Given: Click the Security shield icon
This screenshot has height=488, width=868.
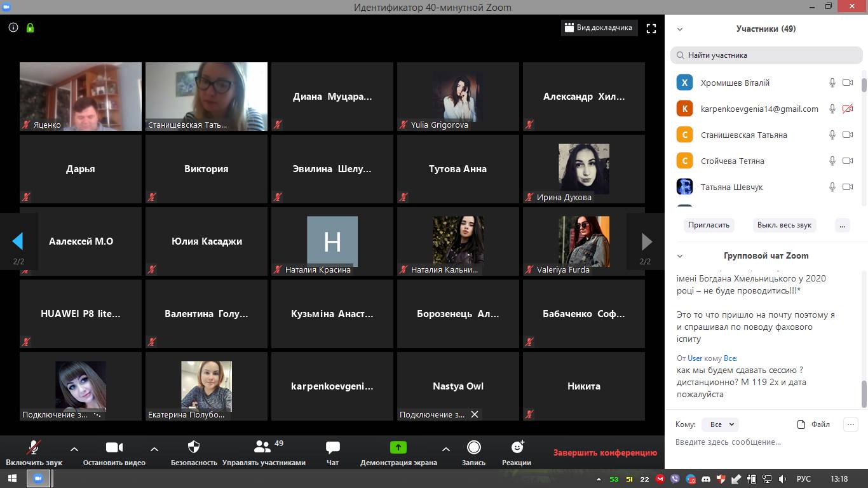Looking at the screenshot, I should point(194,447).
